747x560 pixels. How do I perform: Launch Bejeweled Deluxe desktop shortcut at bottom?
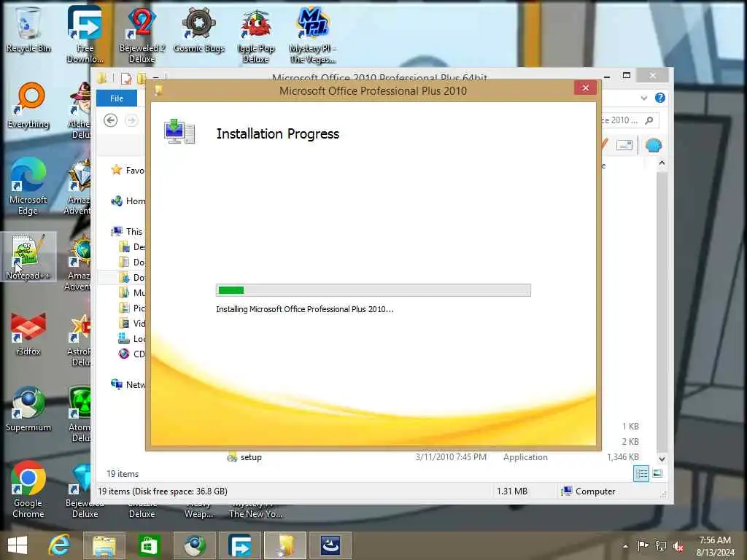point(85,491)
